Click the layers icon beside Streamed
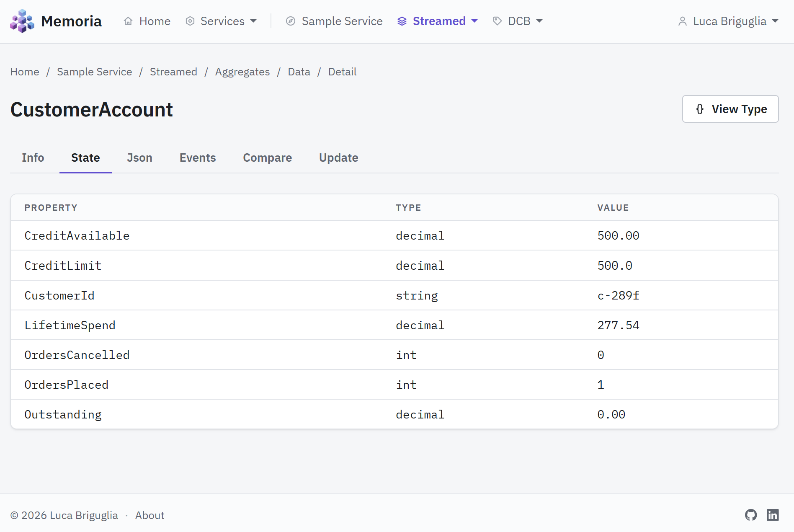 point(402,21)
